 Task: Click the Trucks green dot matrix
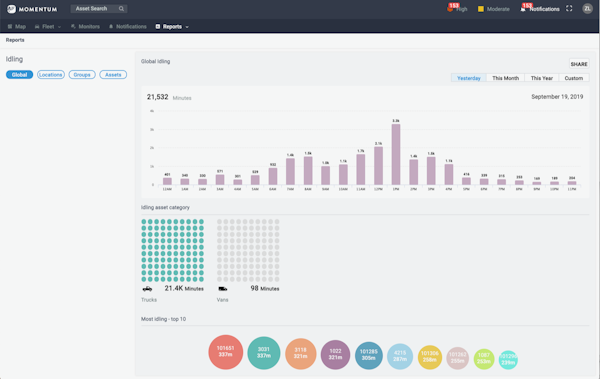pos(173,250)
